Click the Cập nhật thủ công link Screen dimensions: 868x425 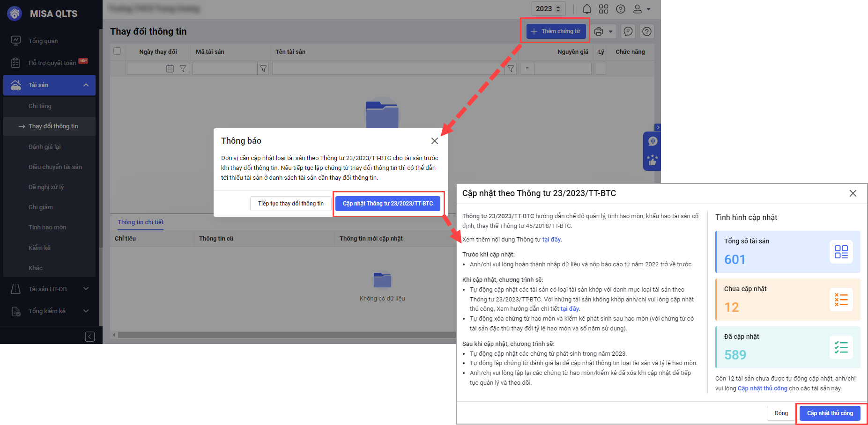[762, 388]
